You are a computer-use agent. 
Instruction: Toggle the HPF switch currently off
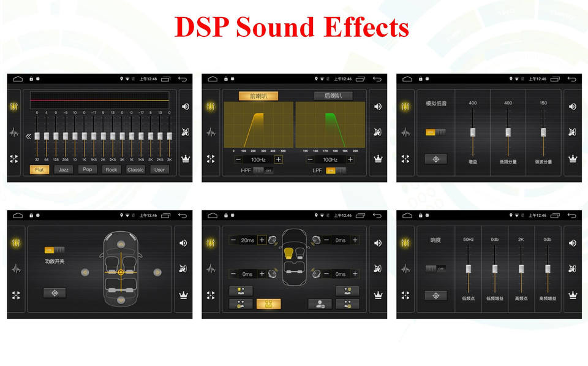tap(263, 170)
